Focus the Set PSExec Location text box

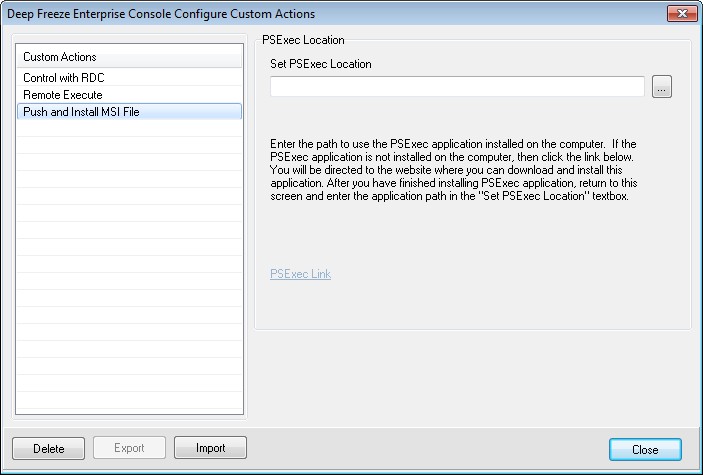pyautogui.click(x=457, y=87)
